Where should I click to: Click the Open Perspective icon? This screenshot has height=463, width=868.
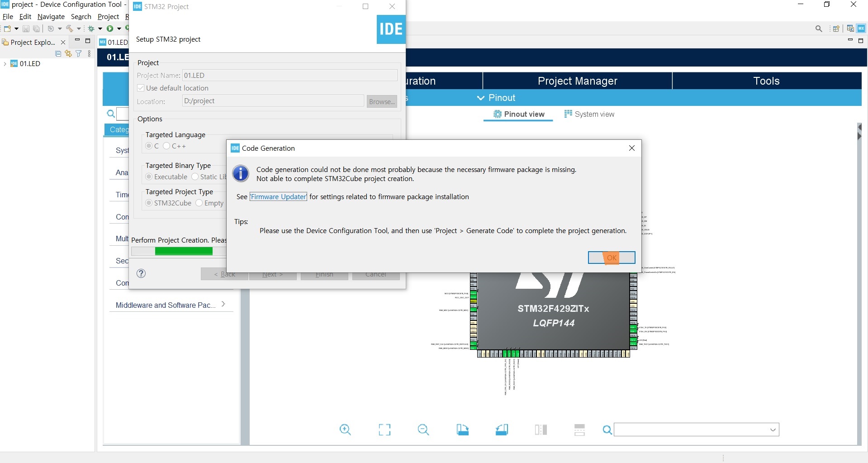(836, 29)
